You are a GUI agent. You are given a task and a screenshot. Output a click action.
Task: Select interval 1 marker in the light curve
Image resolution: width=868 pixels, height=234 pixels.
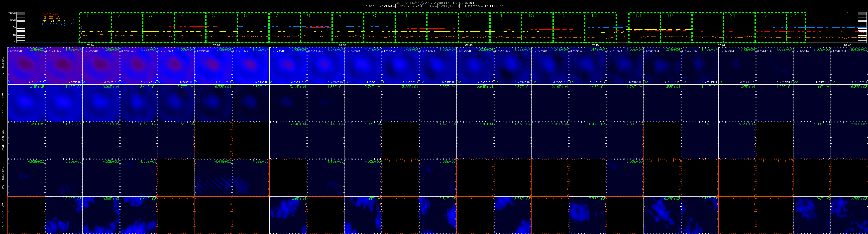click(88, 15)
